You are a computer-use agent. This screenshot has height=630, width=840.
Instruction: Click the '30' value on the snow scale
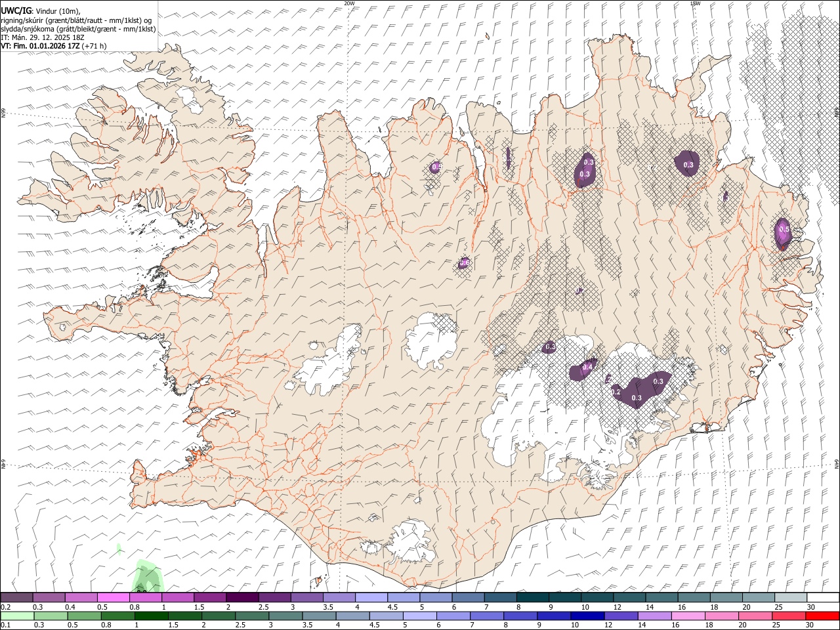pyautogui.click(x=810, y=606)
